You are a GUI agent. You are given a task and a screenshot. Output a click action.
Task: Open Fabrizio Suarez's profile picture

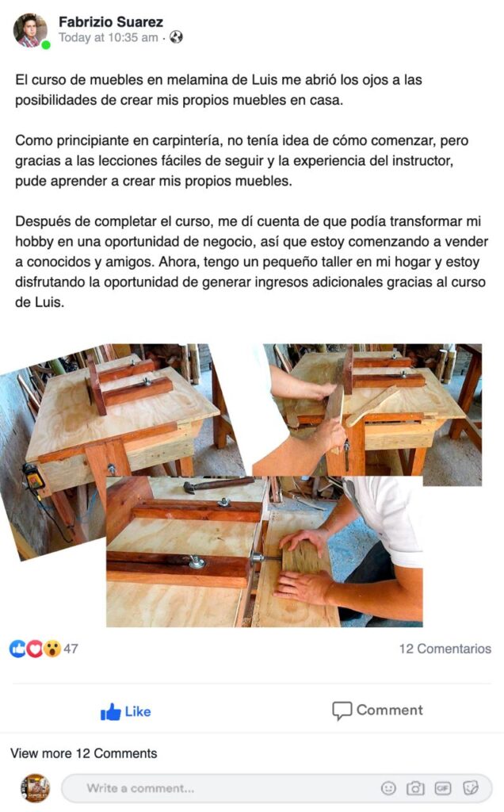coord(29,31)
